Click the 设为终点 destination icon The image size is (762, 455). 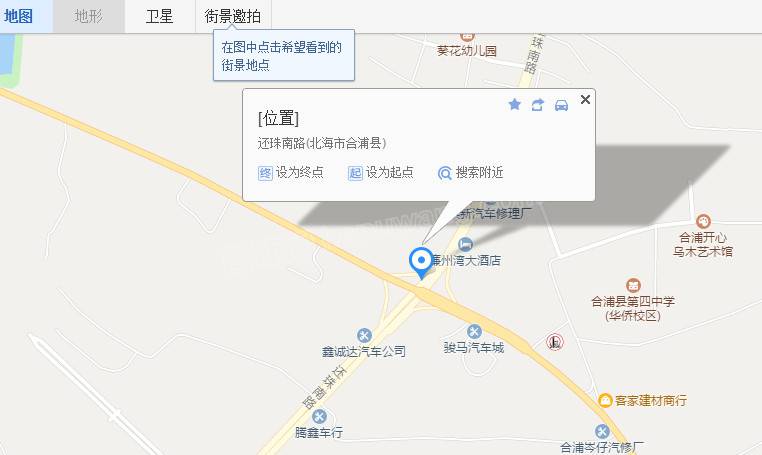tap(265, 173)
